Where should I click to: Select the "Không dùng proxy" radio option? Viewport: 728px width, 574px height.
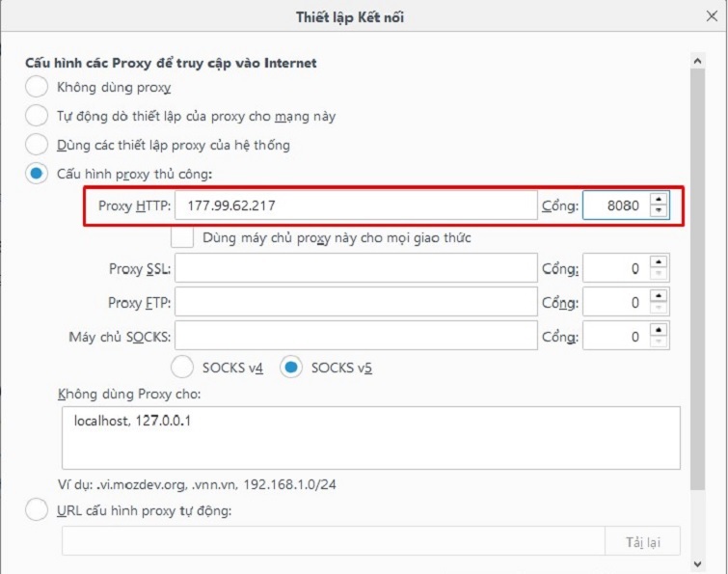37,87
